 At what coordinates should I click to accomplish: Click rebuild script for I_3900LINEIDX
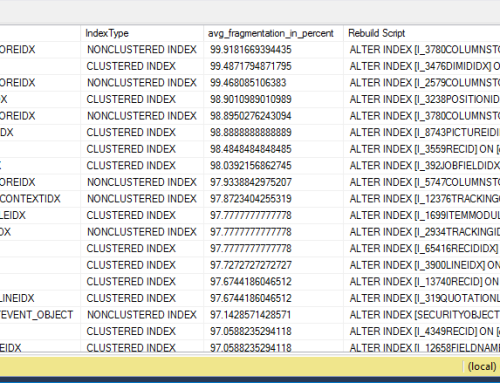coord(422,265)
